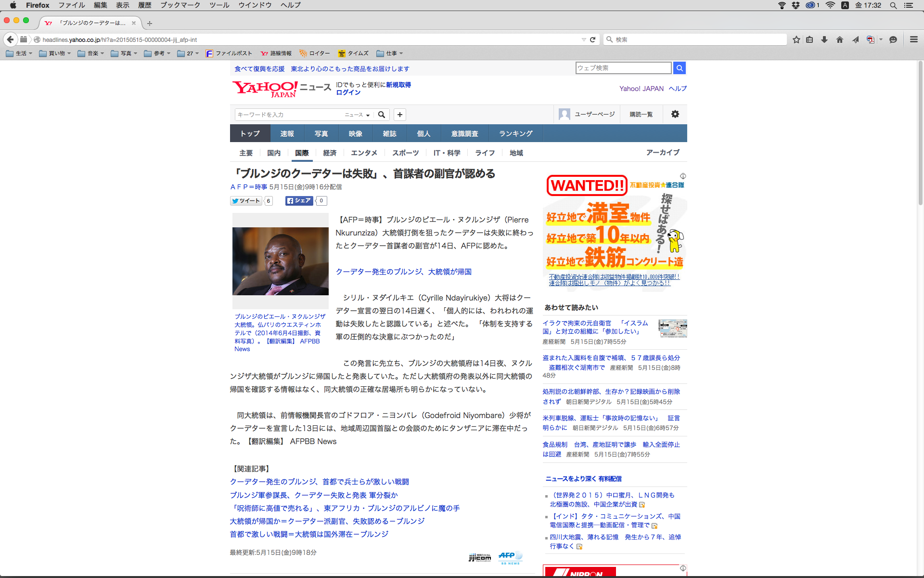Open the Firefox downloads arrow icon
The height and width of the screenshot is (578, 924).
[x=824, y=39]
